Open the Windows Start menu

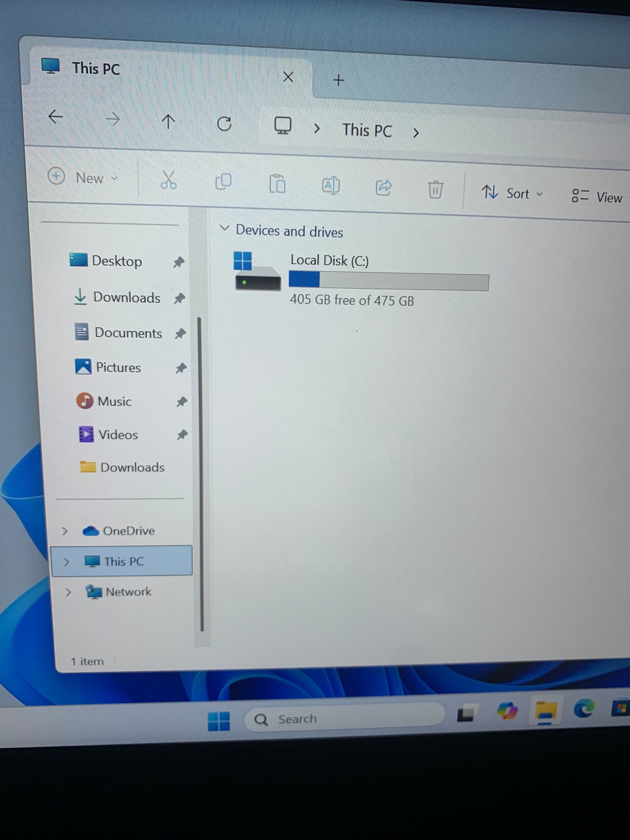219,721
